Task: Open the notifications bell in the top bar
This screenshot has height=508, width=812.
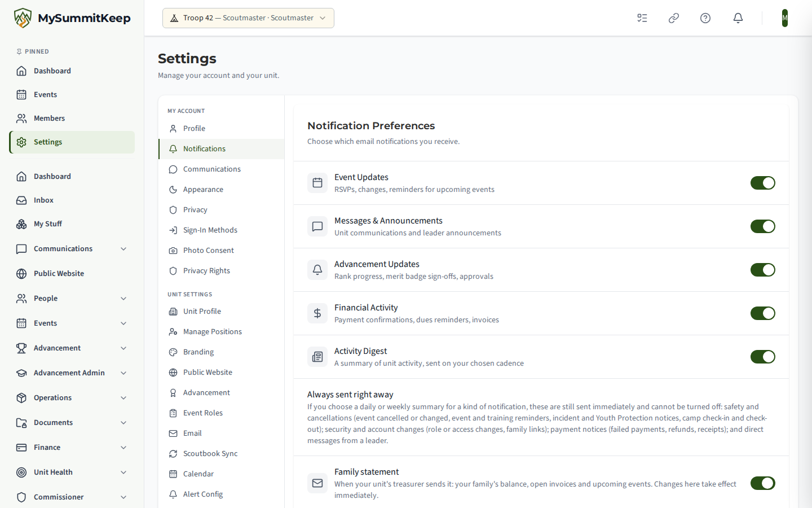Action: [x=738, y=18]
